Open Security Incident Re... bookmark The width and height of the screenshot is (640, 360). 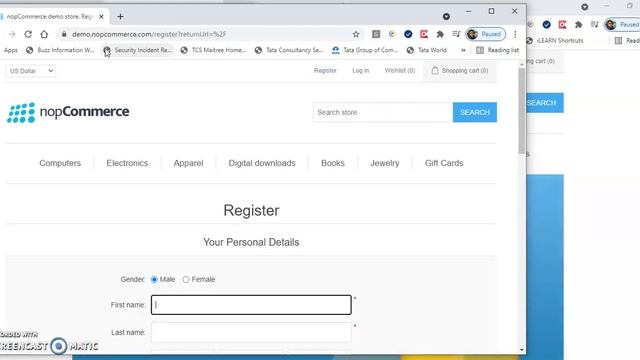[x=138, y=50]
